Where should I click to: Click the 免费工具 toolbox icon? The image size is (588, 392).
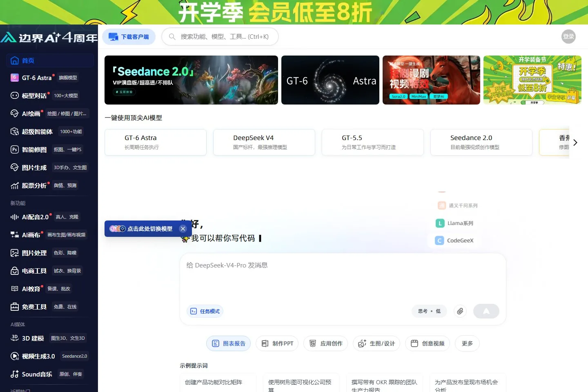[15, 307]
